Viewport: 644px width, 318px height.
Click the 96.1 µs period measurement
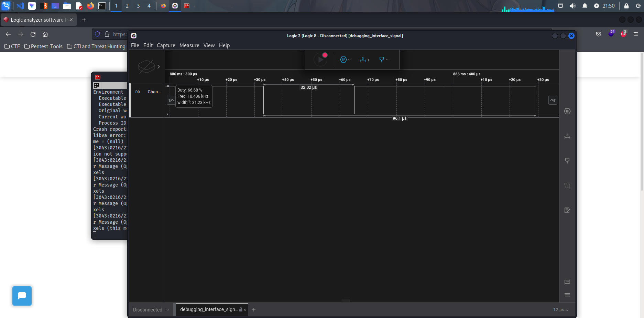click(400, 118)
